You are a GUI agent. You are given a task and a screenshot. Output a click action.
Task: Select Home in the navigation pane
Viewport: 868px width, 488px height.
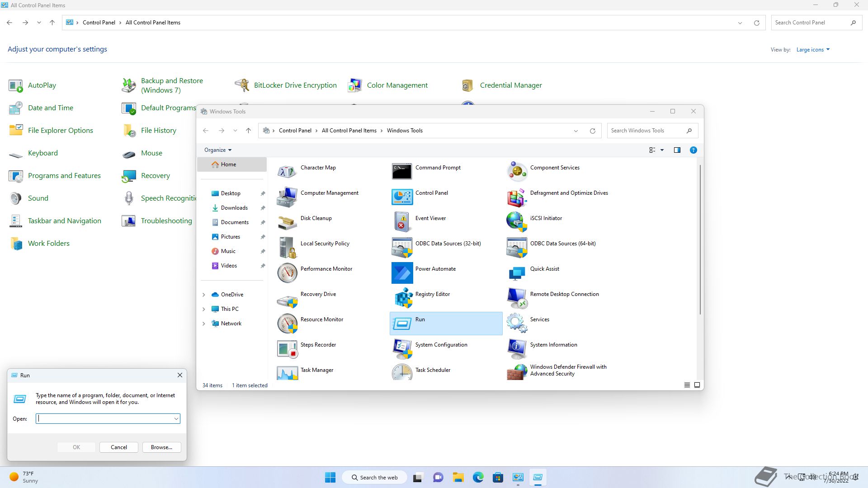click(x=232, y=164)
